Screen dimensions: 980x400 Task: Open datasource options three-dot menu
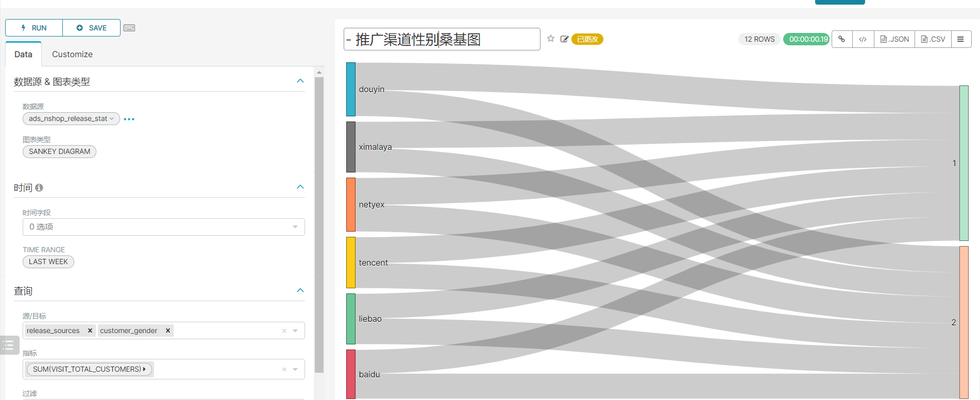pyautogui.click(x=129, y=119)
